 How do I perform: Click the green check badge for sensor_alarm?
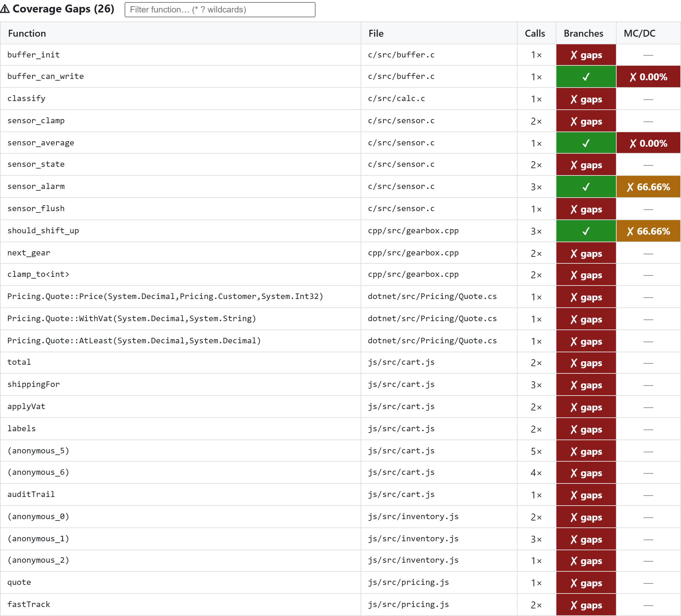pyautogui.click(x=586, y=187)
